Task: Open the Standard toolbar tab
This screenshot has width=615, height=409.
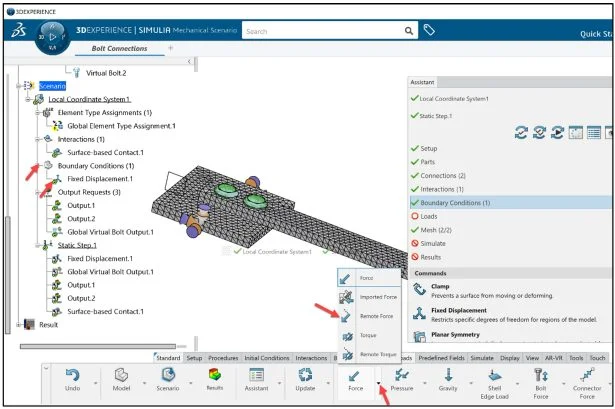Action: click(168, 358)
